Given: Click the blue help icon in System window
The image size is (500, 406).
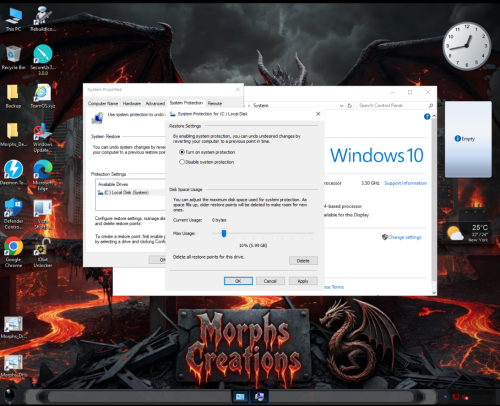Looking at the screenshot, I should [x=427, y=116].
